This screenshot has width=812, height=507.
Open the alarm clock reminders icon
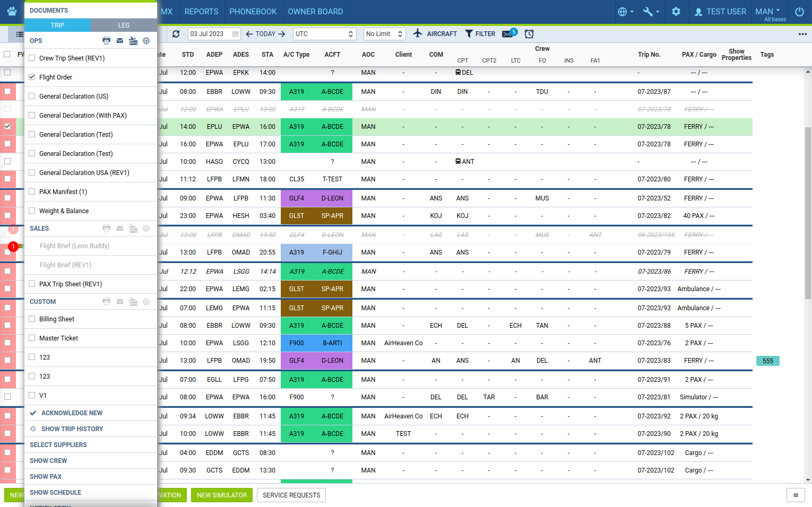click(529, 34)
